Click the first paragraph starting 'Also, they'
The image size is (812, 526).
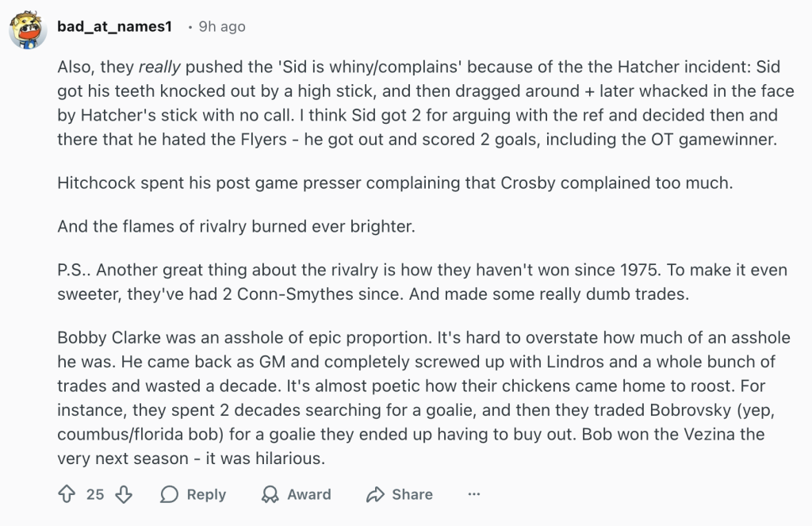pyautogui.click(x=425, y=103)
